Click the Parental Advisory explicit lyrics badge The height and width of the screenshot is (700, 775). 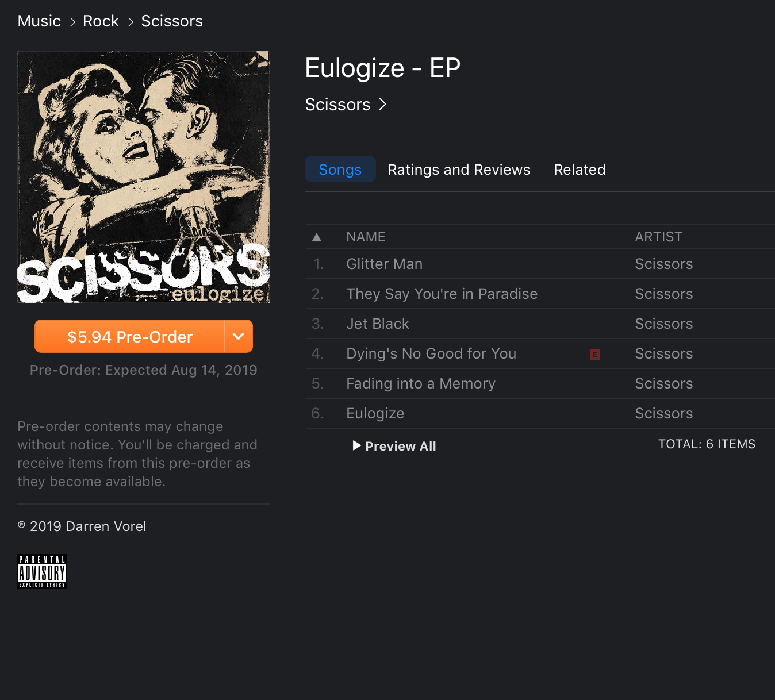(x=42, y=571)
